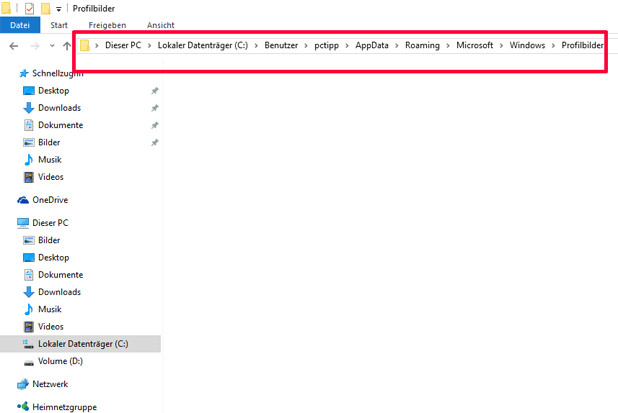The height and width of the screenshot is (413, 618).
Task: Select Profilbilder in the address path
Action: coord(582,45)
